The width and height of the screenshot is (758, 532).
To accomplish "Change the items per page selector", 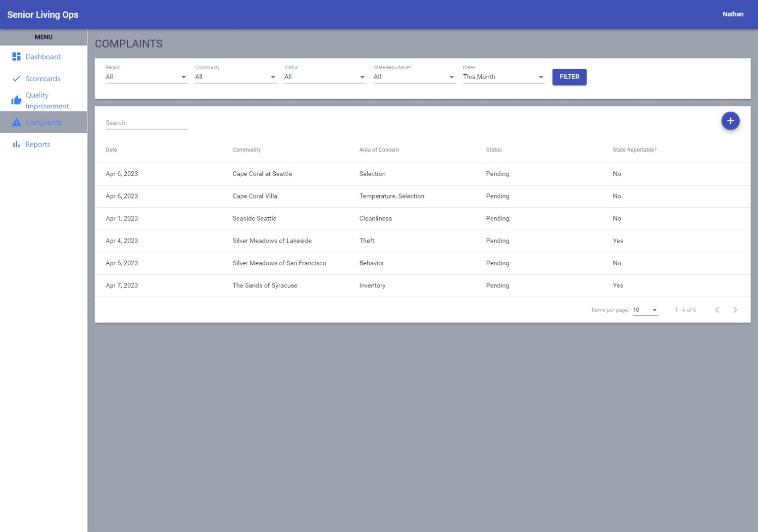I will tap(645, 310).
